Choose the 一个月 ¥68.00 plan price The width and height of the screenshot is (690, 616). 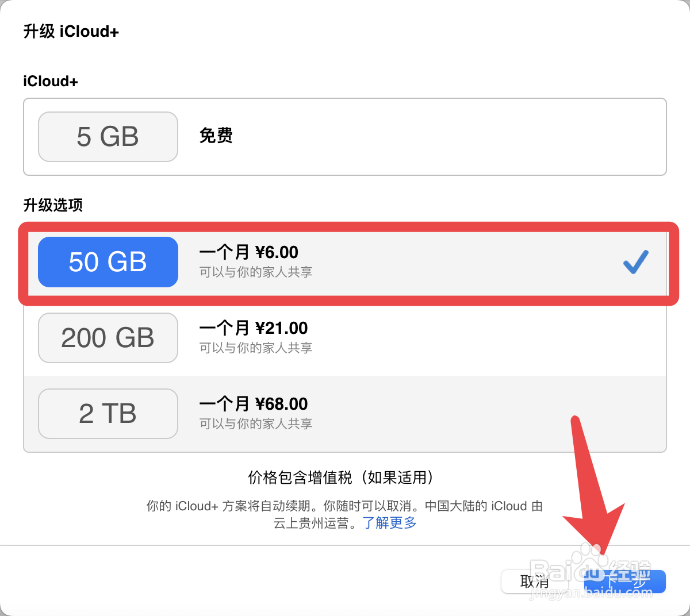(253, 404)
